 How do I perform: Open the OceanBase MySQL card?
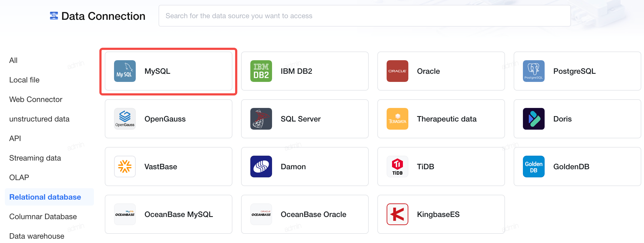pos(169,214)
